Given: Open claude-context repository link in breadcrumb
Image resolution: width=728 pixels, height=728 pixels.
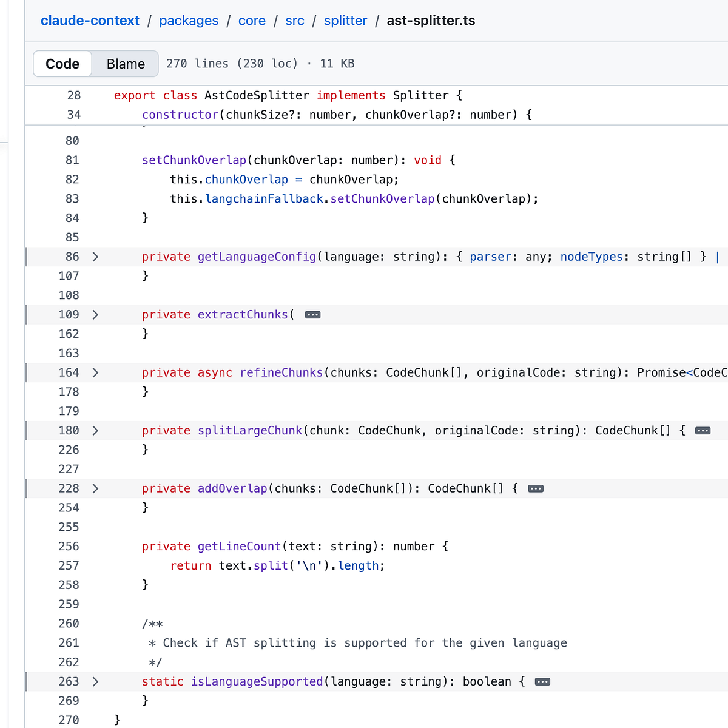Looking at the screenshot, I should coord(90,21).
